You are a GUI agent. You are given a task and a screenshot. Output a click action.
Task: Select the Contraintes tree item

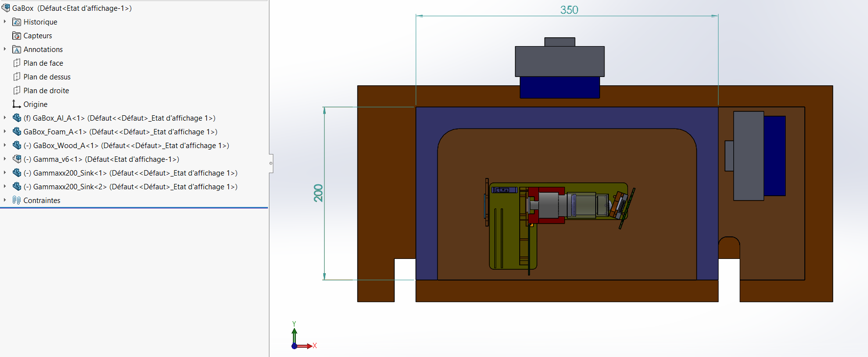[42, 201]
